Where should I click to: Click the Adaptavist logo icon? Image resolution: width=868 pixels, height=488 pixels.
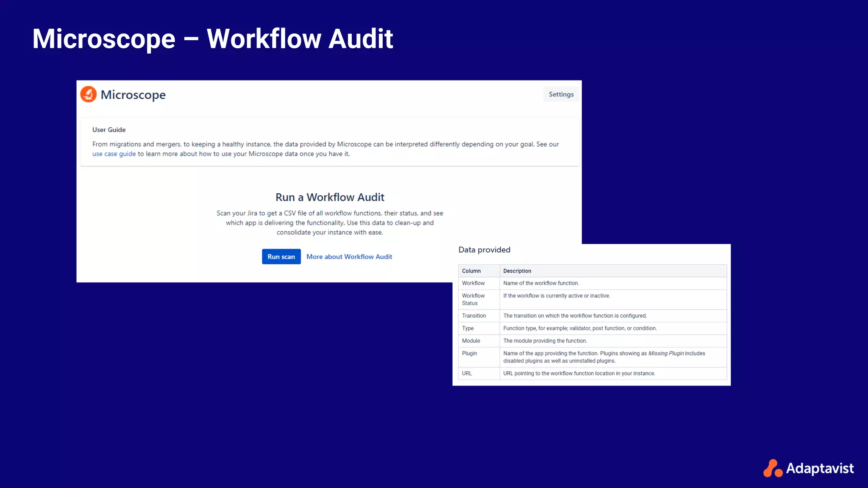coord(773,468)
